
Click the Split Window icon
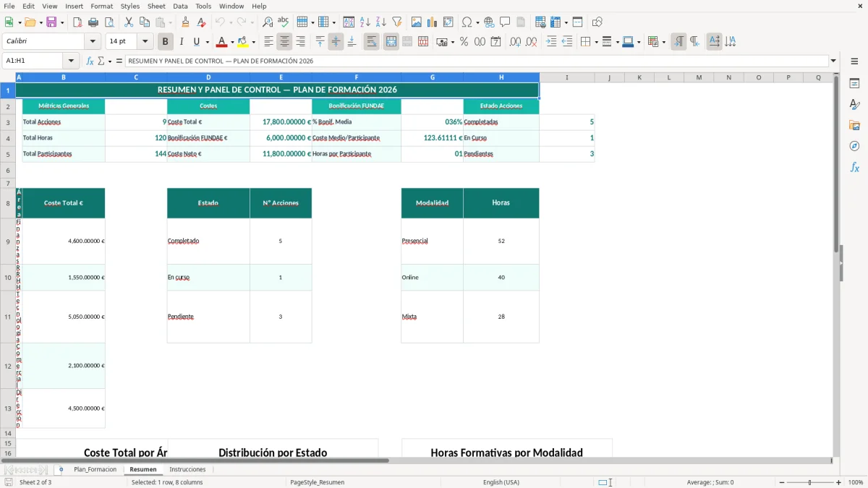[577, 22]
